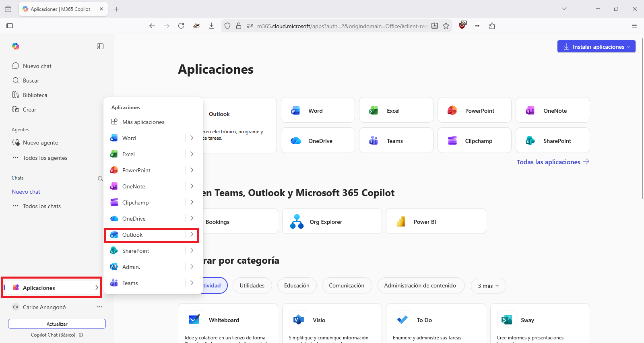Filter by Administración de contenido category
The height and width of the screenshot is (343, 644).
(x=421, y=285)
